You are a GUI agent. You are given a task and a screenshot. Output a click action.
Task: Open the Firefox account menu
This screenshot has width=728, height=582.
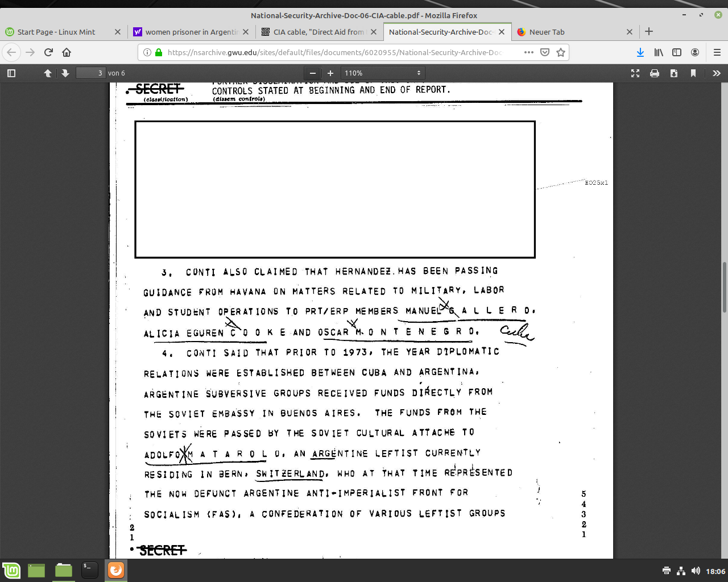(x=695, y=52)
